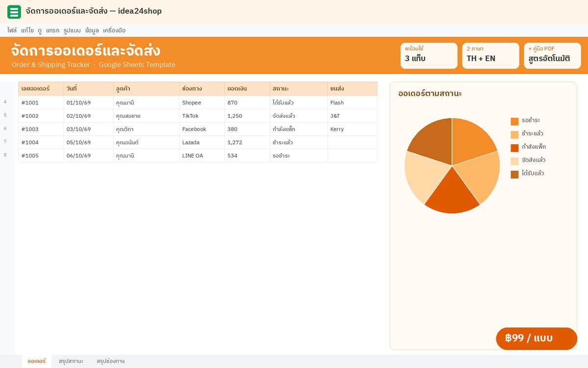
Task: Open the ไฟล์ menu
Action: (12, 30)
